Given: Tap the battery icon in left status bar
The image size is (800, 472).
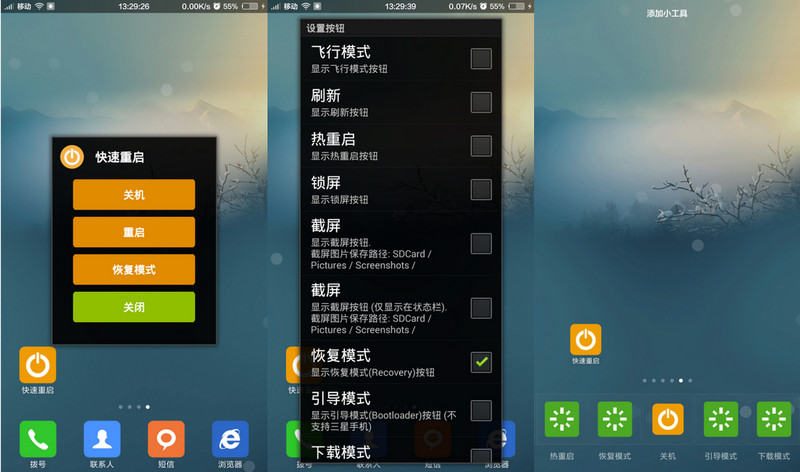Looking at the screenshot, I should [x=250, y=7].
